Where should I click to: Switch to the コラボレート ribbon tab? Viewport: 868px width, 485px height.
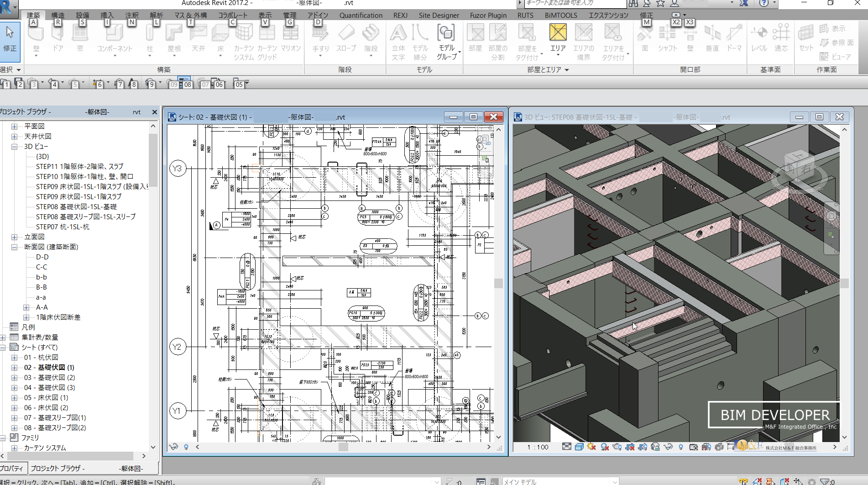click(233, 15)
